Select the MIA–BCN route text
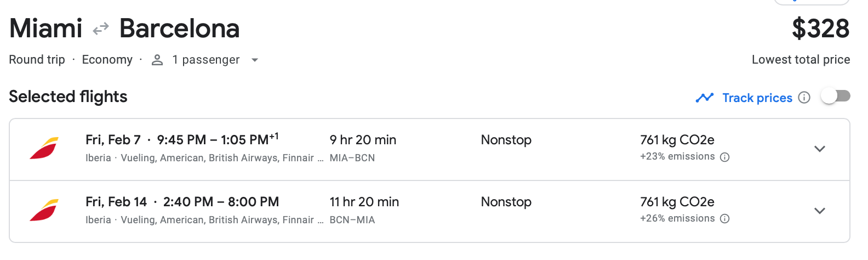Screen dimensions: 868x260 [x=352, y=158]
